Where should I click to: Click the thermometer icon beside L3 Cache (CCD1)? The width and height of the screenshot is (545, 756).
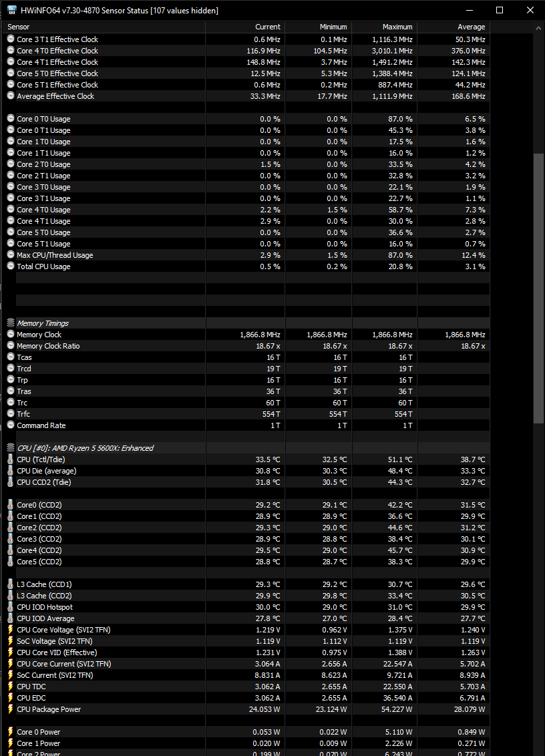[11, 584]
